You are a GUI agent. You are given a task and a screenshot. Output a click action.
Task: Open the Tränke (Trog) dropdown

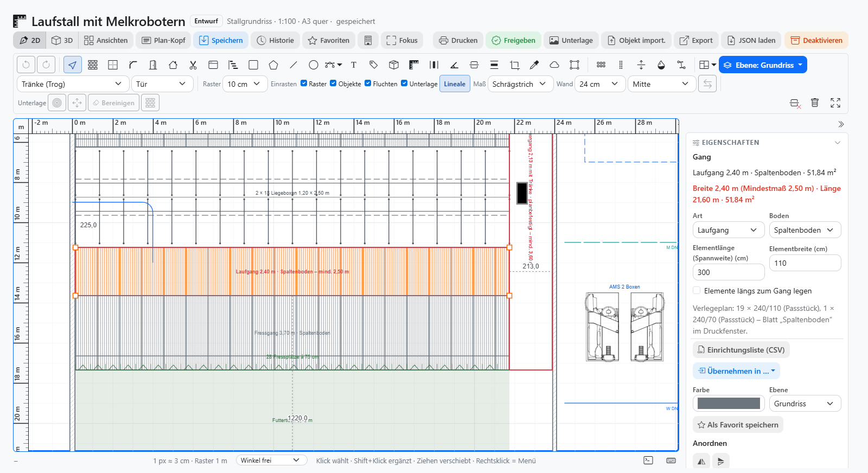(72, 84)
